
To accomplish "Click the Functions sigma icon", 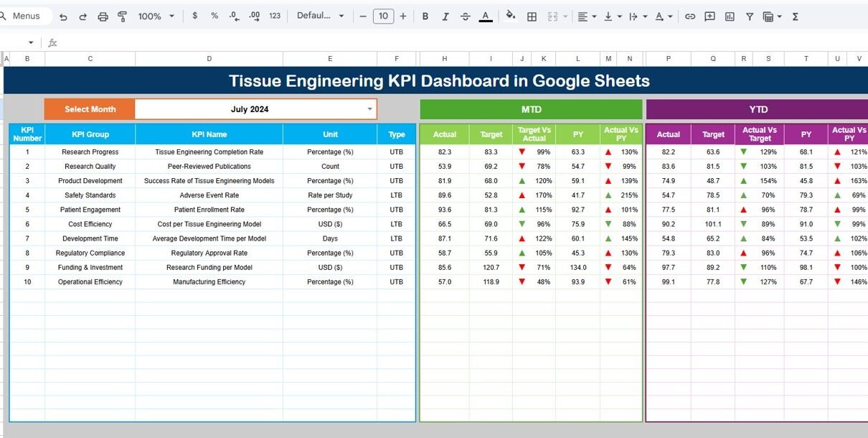I will [795, 17].
